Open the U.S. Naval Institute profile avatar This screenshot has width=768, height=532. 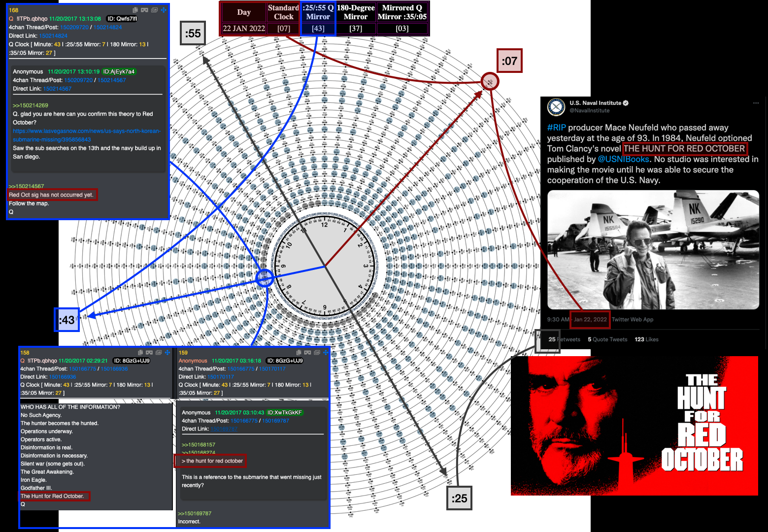[556, 107]
